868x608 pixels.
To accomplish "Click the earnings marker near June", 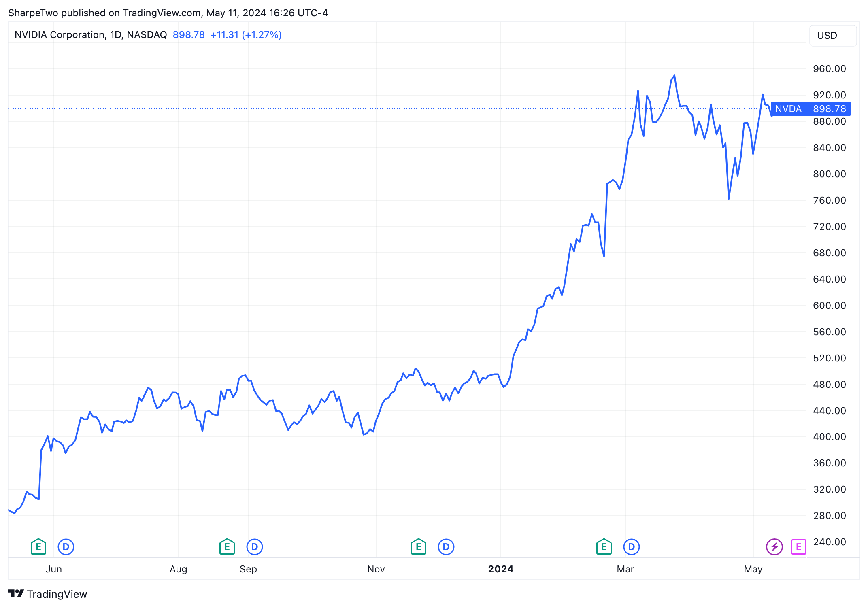I will tap(38, 547).
